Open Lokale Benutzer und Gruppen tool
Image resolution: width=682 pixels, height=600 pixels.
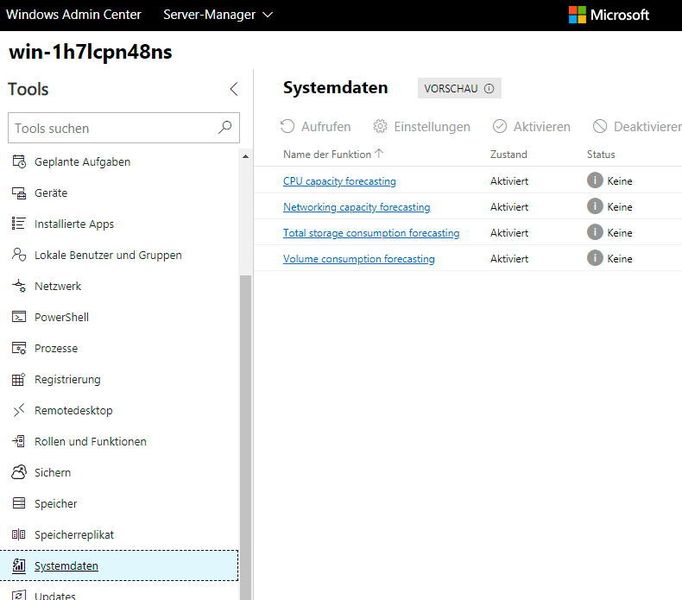108,255
